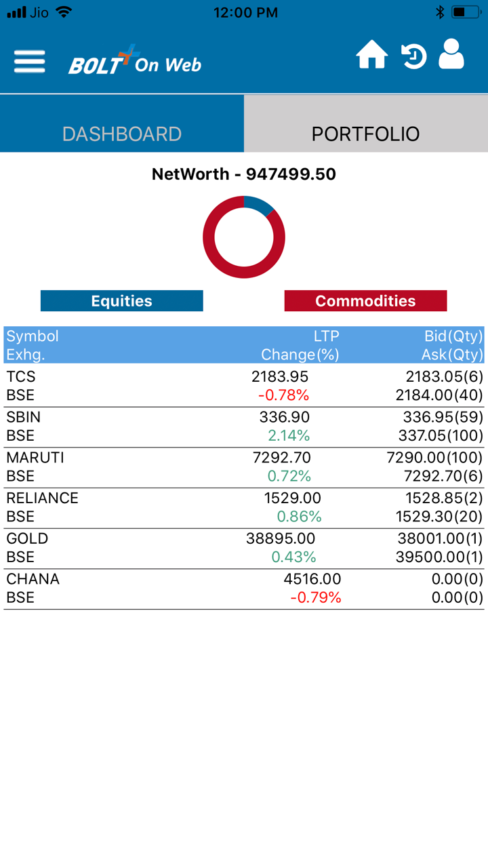The image size is (488, 868).
Task: Open the history clock icon
Action: click(x=413, y=56)
